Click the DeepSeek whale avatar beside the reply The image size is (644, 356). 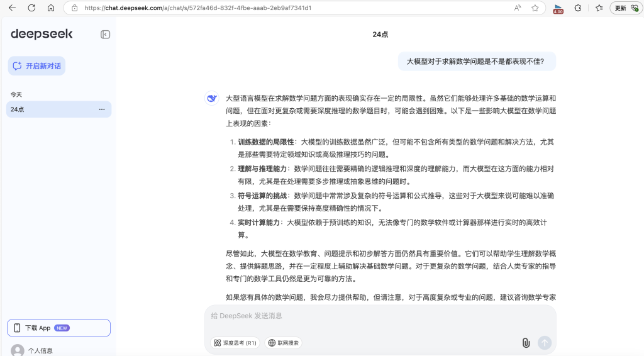[x=211, y=98]
